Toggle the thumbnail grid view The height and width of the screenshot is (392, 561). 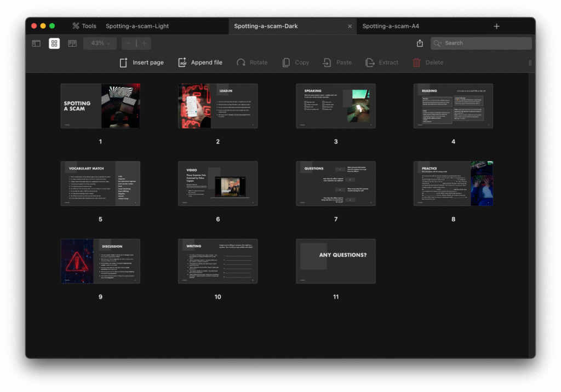pyautogui.click(x=54, y=43)
